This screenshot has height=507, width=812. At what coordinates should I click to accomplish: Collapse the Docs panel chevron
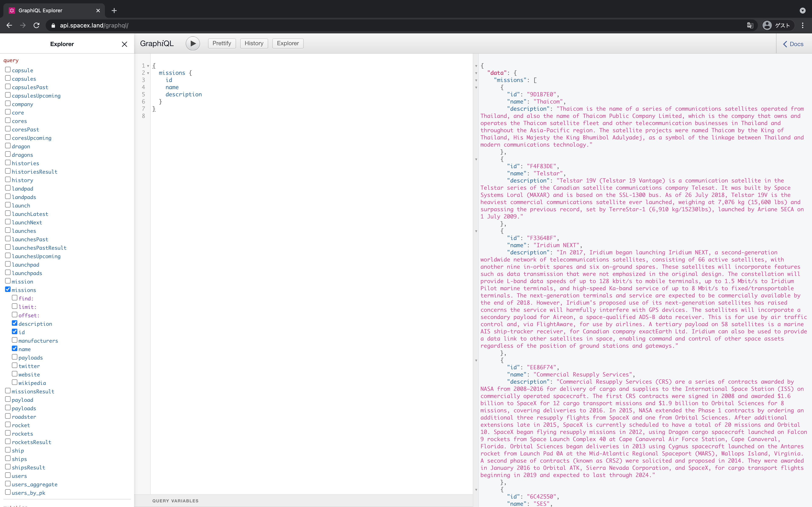click(x=785, y=44)
